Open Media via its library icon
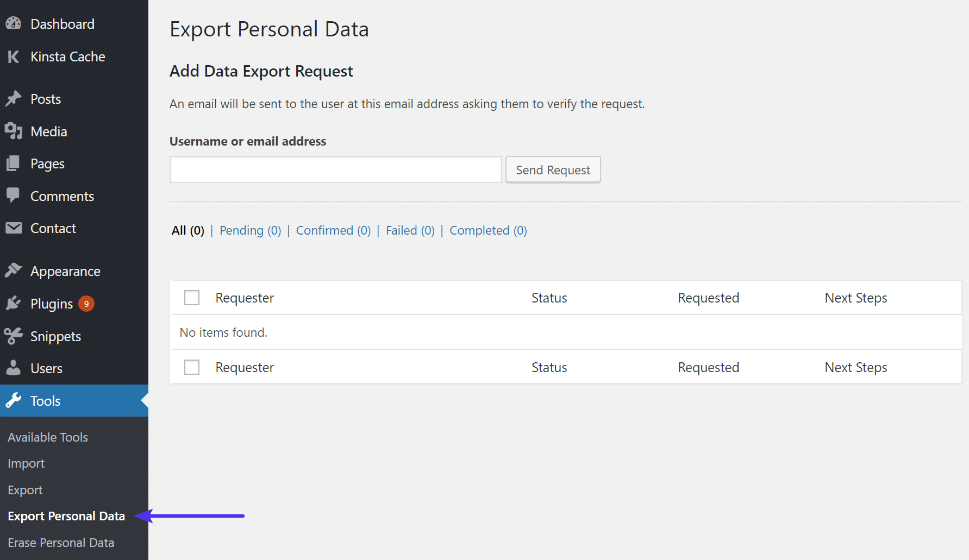This screenshot has height=560, width=969. tap(14, 131)
